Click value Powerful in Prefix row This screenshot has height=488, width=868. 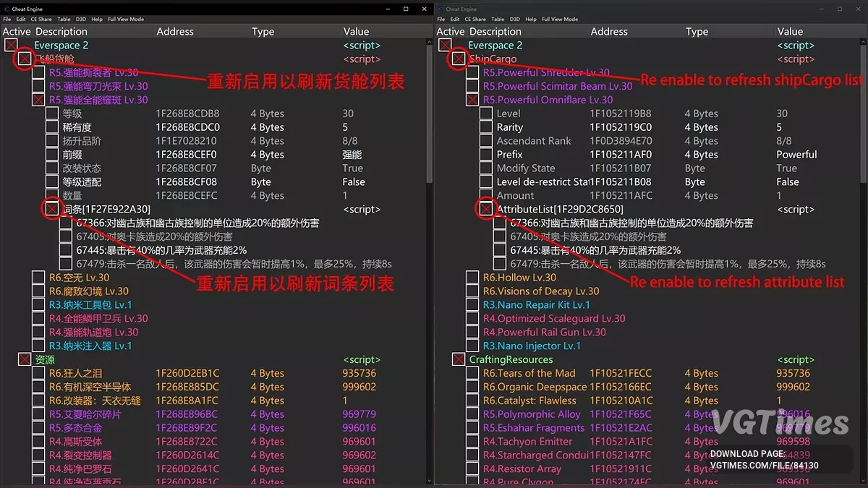796,155
